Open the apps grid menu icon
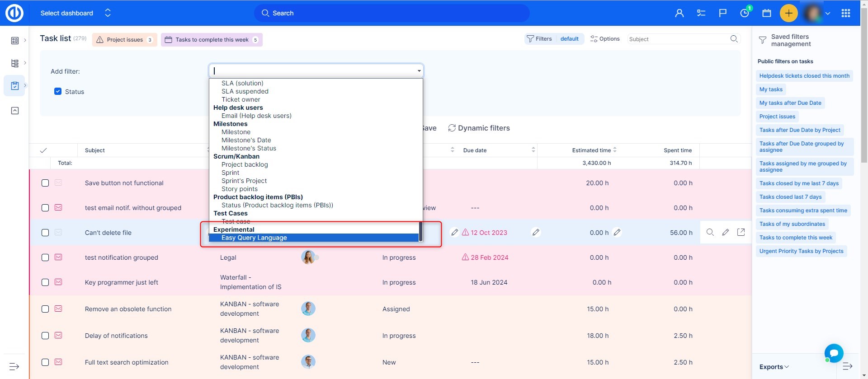This screenshot has width=868, height=379. 845,13
